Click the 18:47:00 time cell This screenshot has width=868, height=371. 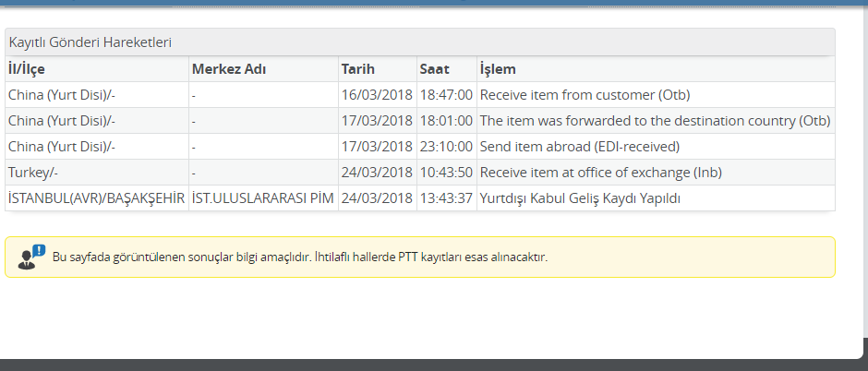(447, 95)
